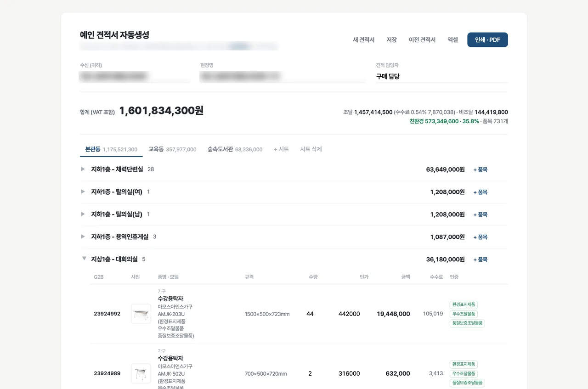
Task: Click the 현장명 input field
Action: [283, 77]
